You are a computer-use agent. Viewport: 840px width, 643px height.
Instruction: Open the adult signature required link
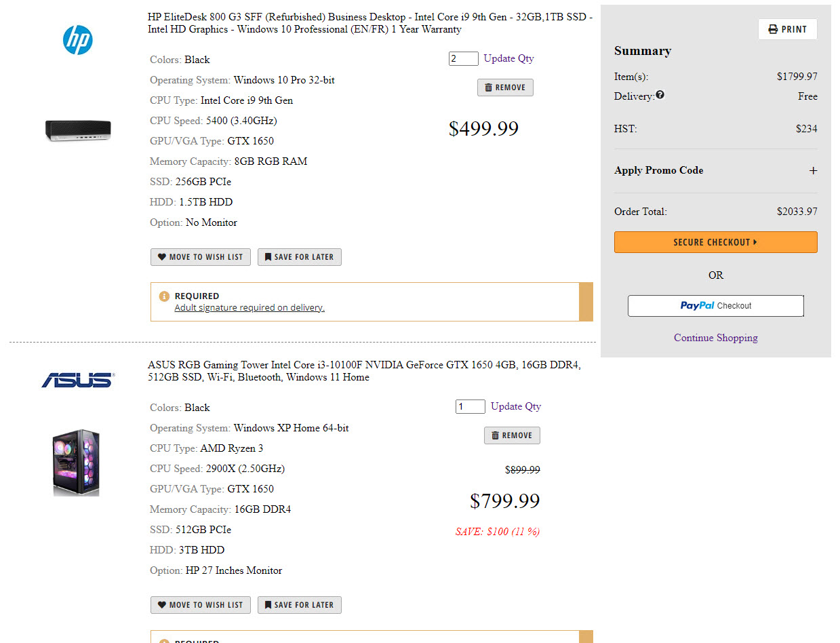(x=249, y=308)
